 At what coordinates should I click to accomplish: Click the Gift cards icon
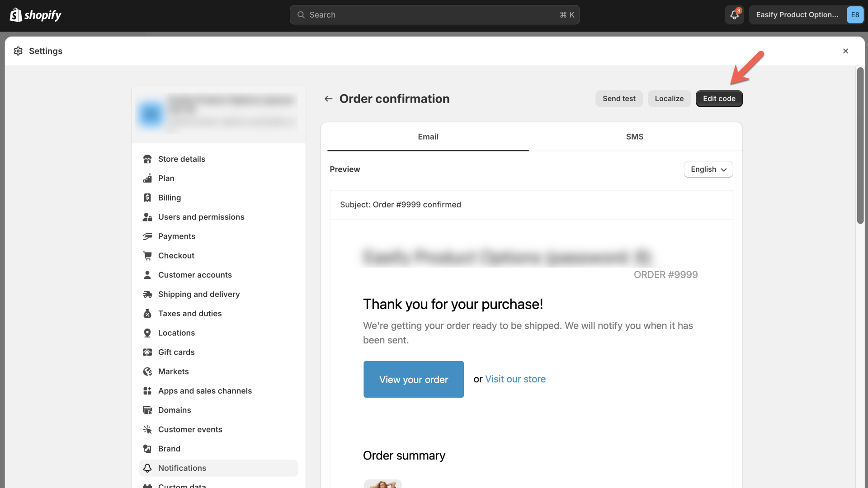(147, 352)
